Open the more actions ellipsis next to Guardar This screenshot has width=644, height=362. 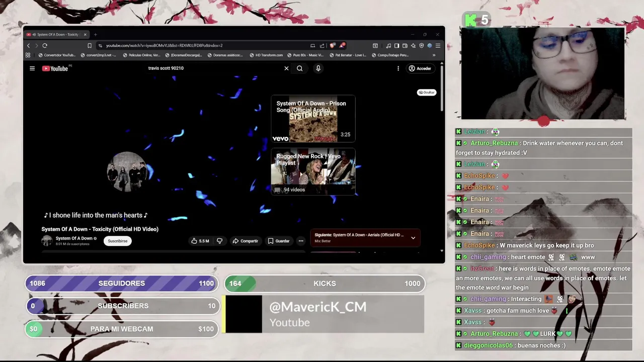point(301,241)
